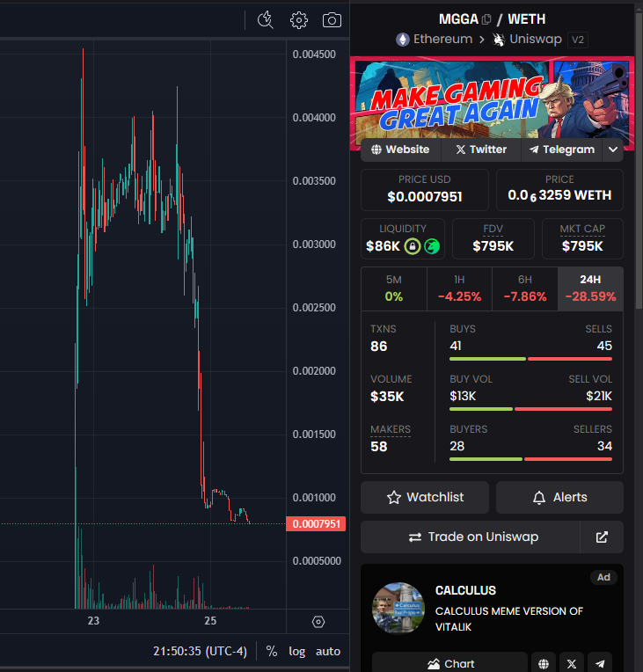This screenshot has width=643, height=672.
Task: Click the buys versus sells ratio bar
Action: pyautogui.click(x=530, y=359)
